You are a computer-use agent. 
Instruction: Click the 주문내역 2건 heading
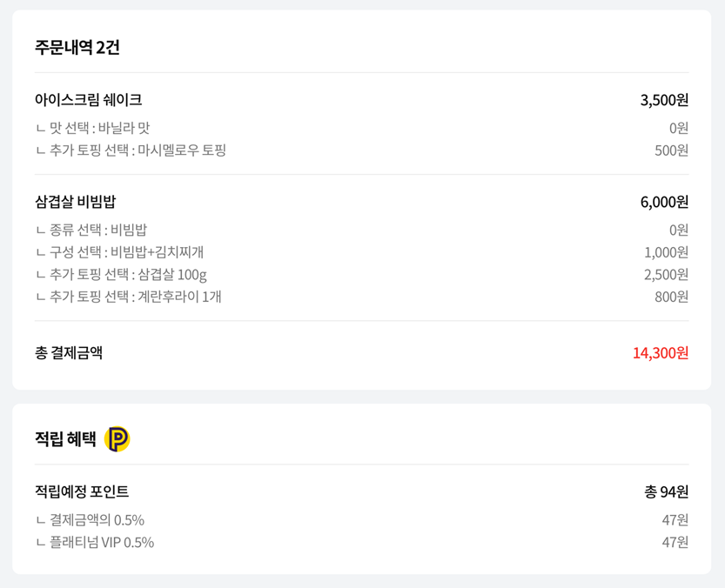point(77,47)
